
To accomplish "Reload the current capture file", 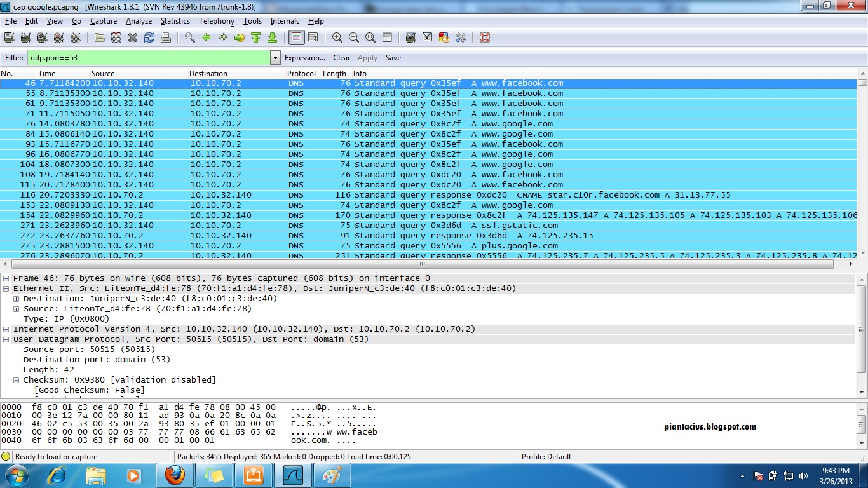I will click(x=148, y=37).
